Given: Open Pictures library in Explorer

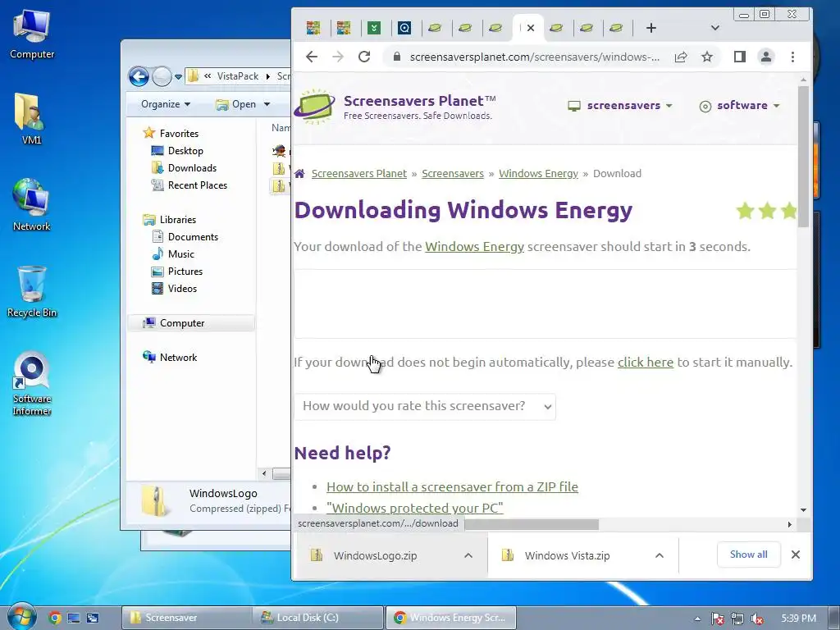Looking at the screenshot, I should pos(185,271).
